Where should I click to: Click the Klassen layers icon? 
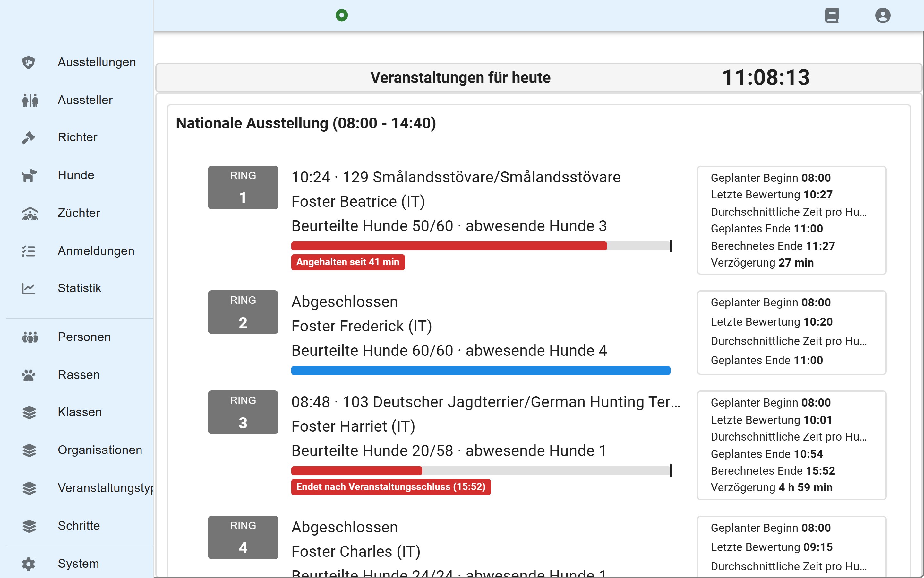point(29,413)
